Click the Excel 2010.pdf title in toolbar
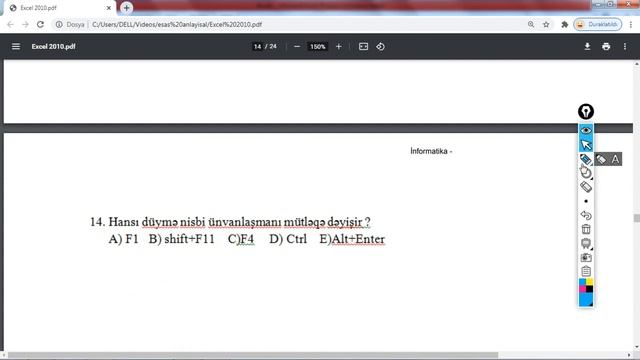This screenshot has width=640, height=360. click(53, 47)
